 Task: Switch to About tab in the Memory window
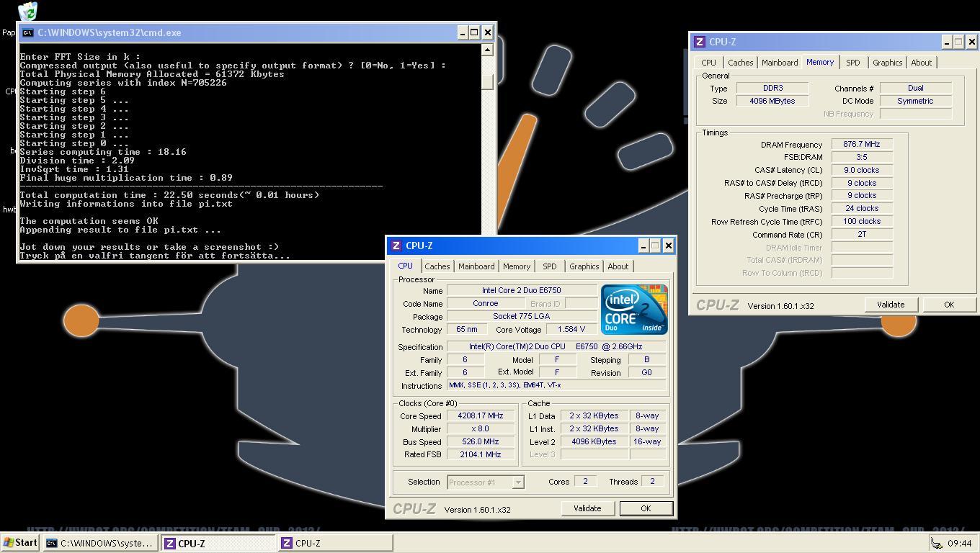[x=921, y=63]
